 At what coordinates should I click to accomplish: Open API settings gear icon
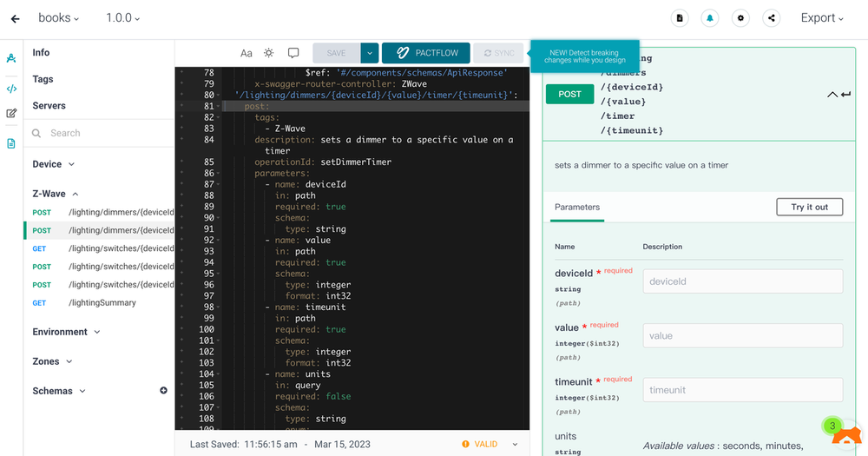pyautogui.click(x=740, y=18)
